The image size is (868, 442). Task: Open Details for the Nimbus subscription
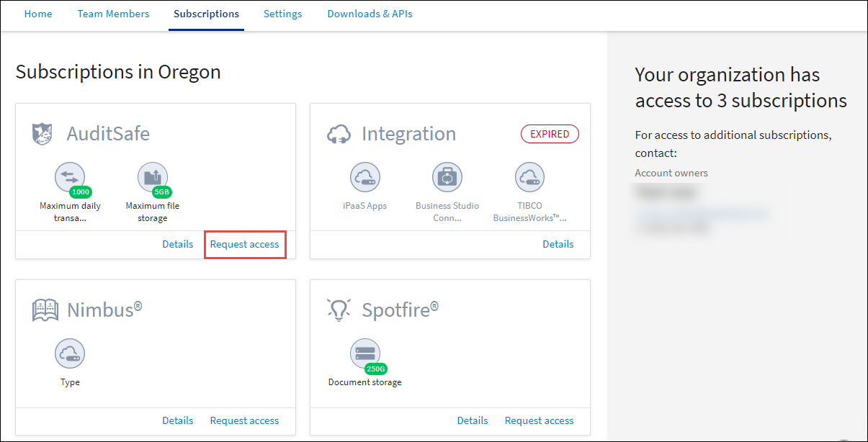click(177, 420)
